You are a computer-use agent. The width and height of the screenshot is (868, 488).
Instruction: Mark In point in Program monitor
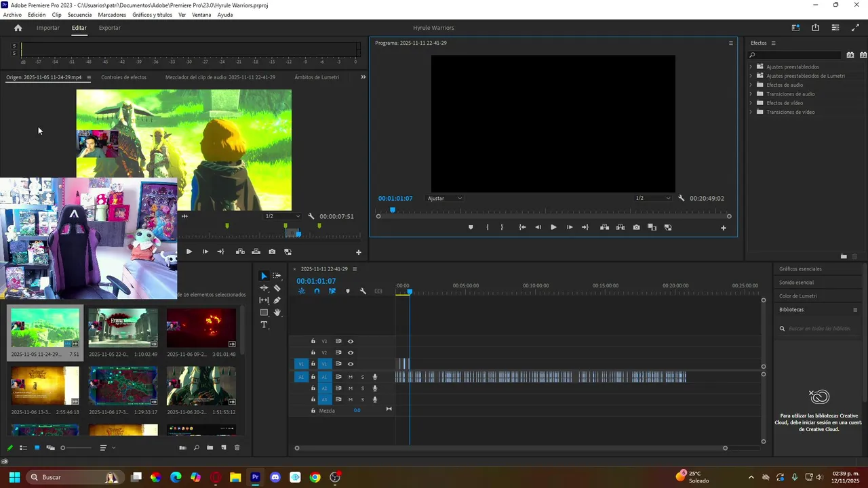click(488, 227)
